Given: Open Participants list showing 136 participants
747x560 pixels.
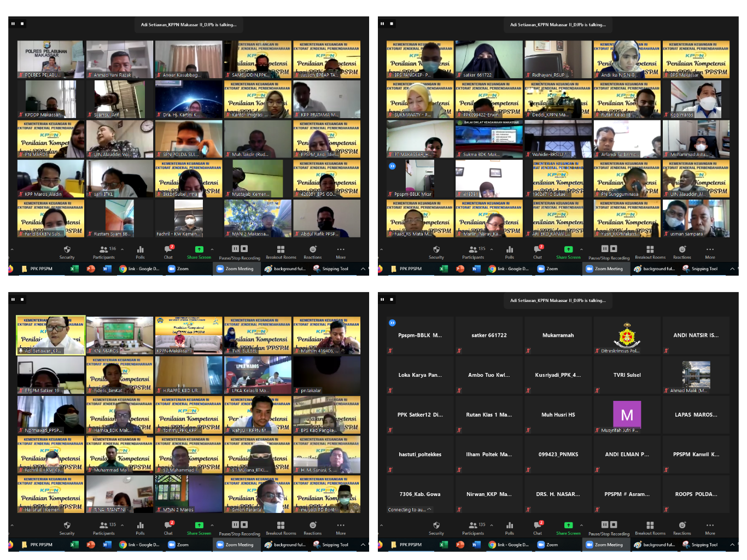Looking at the screenshot, I should point(104,252).
